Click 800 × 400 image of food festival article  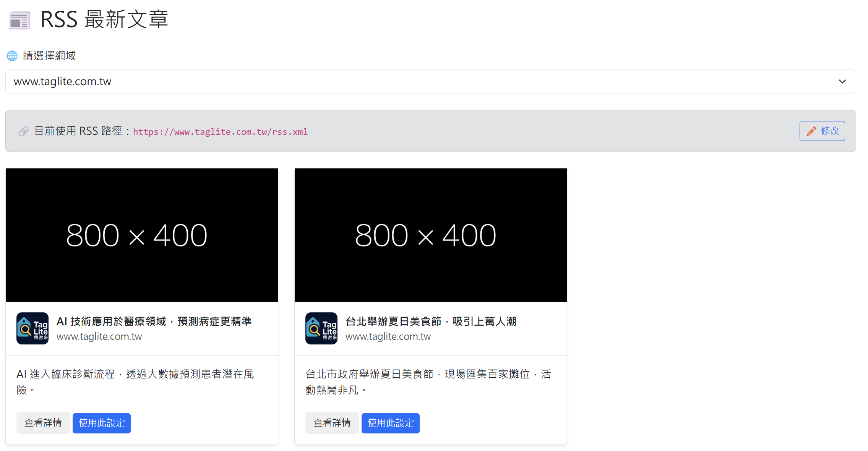coord(431,235)
